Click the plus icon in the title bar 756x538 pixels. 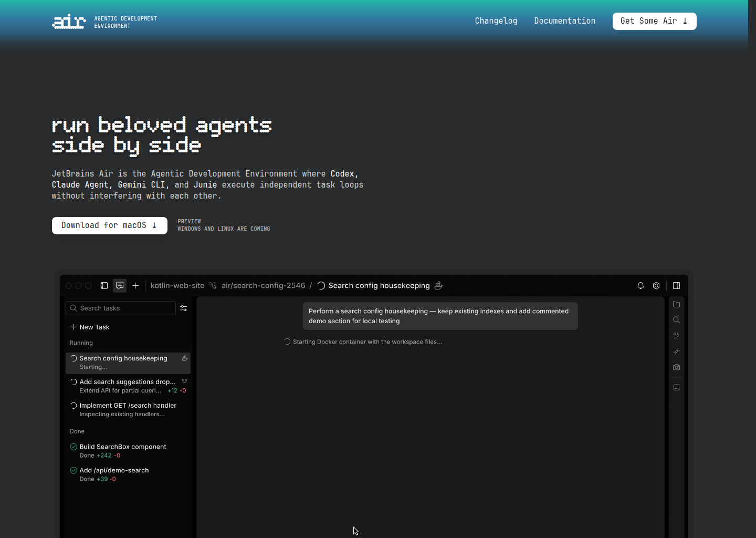pos(135,286)
